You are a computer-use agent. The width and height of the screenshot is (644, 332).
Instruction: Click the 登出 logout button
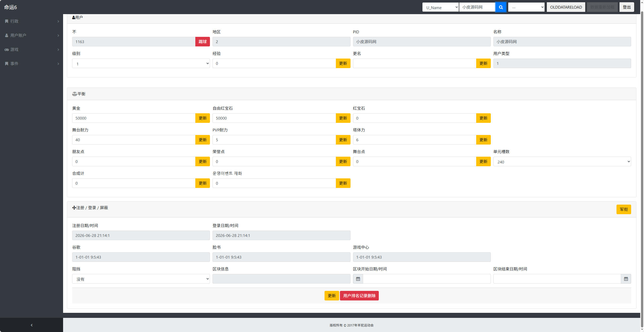pyautogui.click(x=627, y=7)
